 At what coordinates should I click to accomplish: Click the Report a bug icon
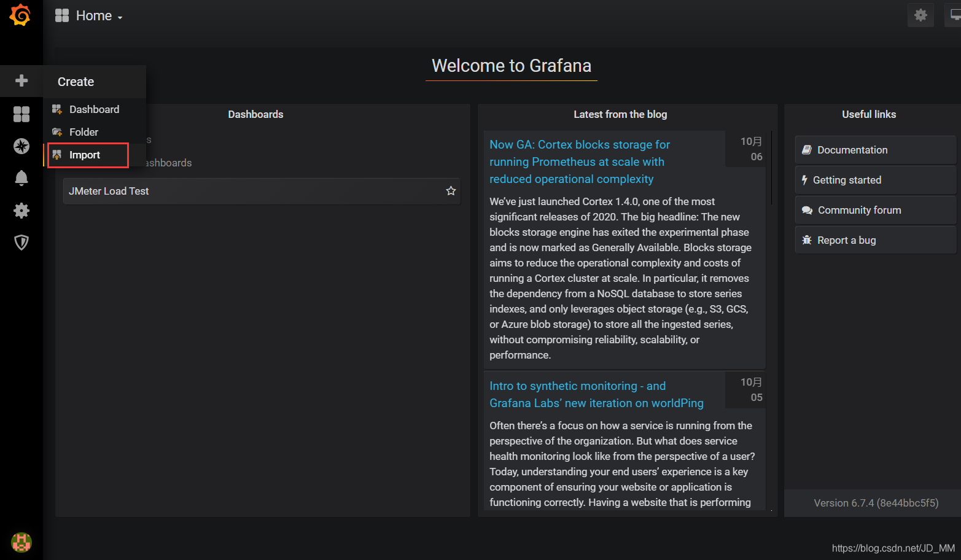(x=807, y=240)
